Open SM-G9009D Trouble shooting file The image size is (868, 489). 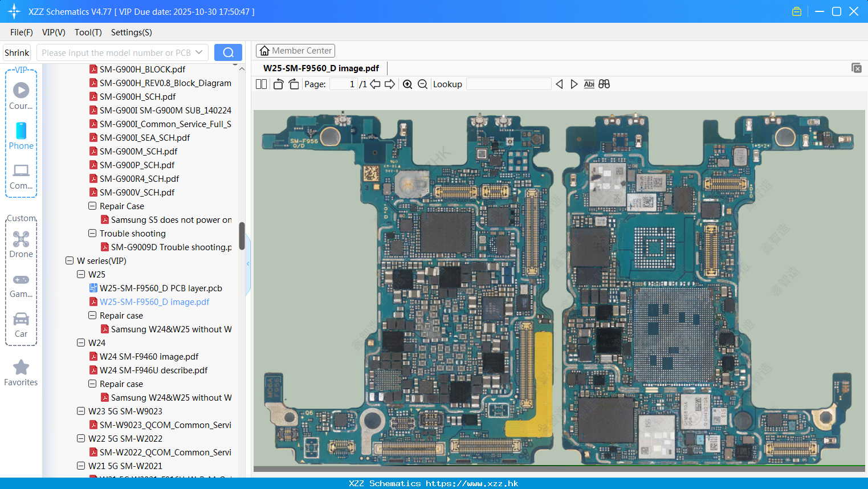(171, 247)
